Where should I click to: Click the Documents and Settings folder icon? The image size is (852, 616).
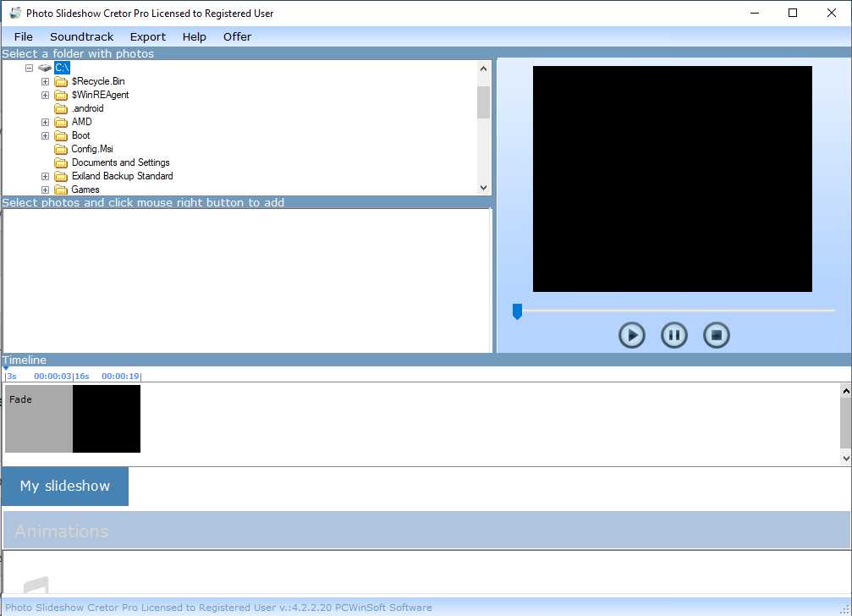pos(61,163)
